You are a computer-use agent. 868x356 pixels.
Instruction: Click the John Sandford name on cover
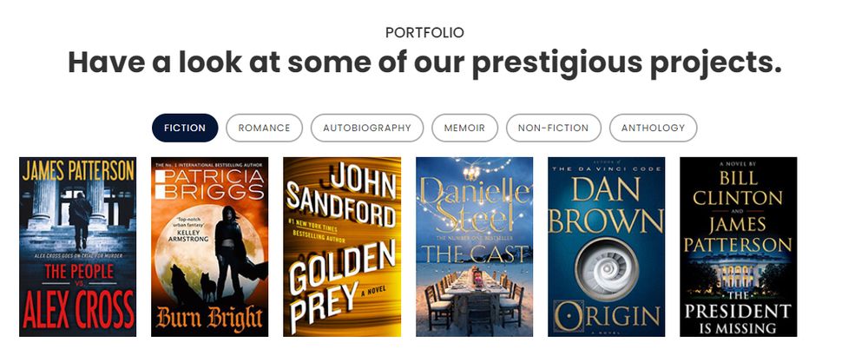click(x=342, y=193)
